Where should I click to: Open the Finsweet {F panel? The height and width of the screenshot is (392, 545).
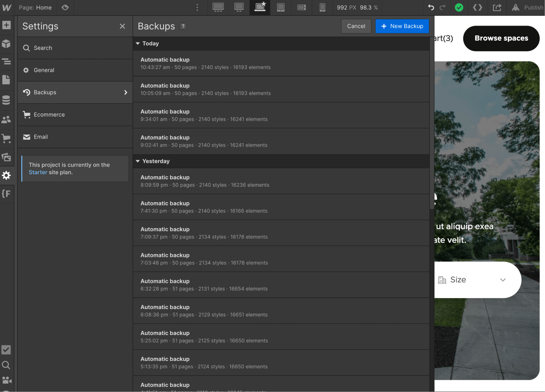6,194
